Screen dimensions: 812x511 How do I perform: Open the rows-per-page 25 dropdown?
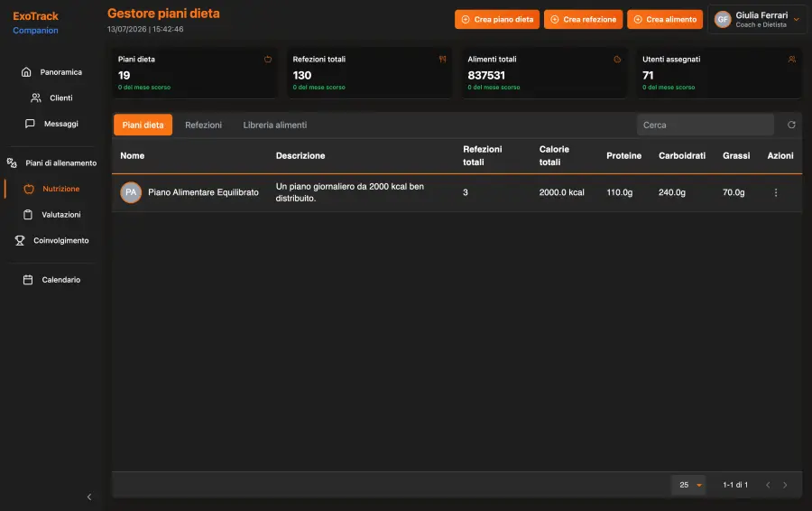(688, 485)
